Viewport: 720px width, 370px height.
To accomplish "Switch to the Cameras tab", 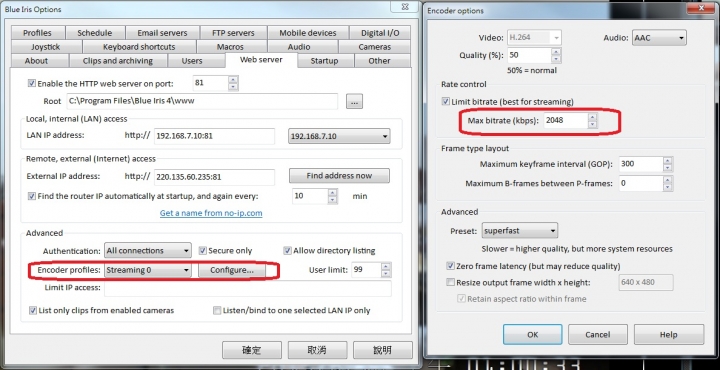I will click(375, 47).
